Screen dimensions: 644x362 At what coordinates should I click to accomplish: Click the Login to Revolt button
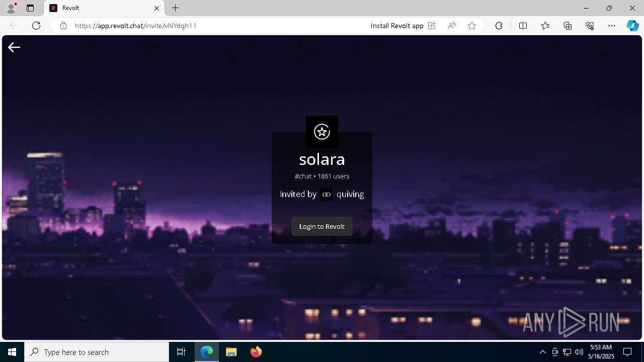(322, 226)
